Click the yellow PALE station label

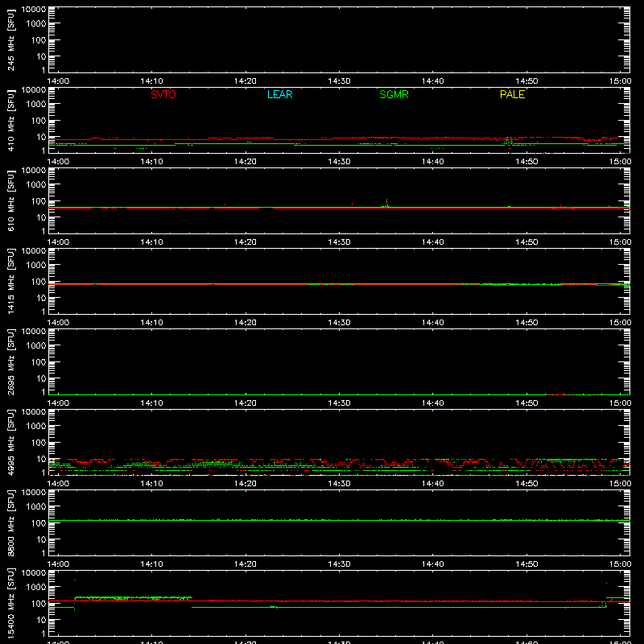coord(512,94)
